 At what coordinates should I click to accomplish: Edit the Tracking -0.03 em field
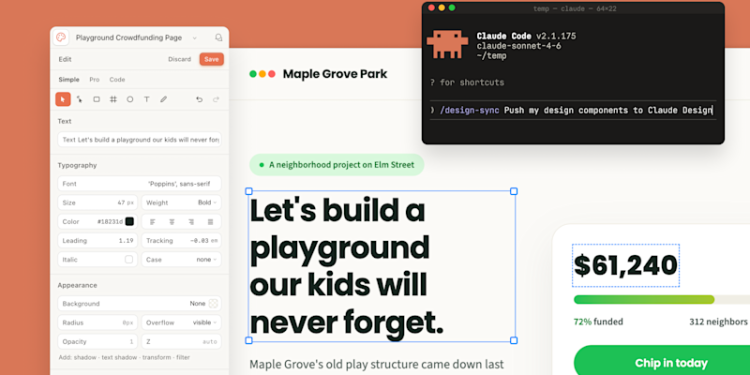point(181,241)
